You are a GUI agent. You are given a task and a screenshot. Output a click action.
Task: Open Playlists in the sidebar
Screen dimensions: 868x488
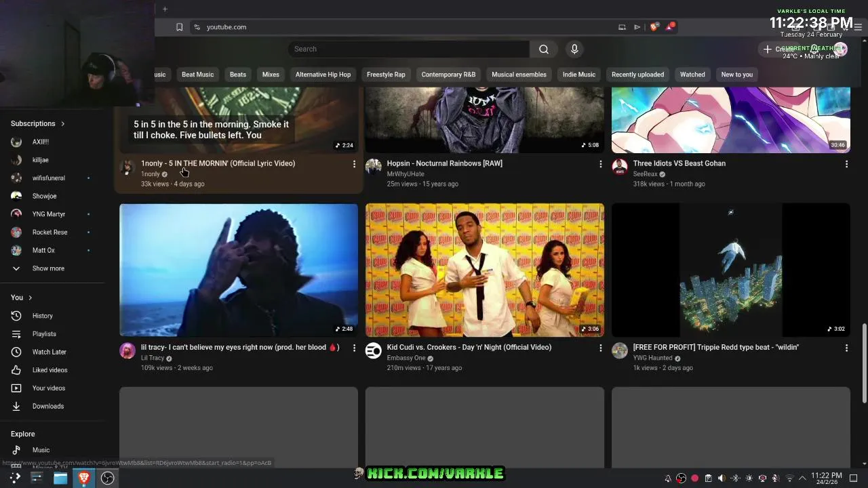pyautogui.click(x=52, y=334)
